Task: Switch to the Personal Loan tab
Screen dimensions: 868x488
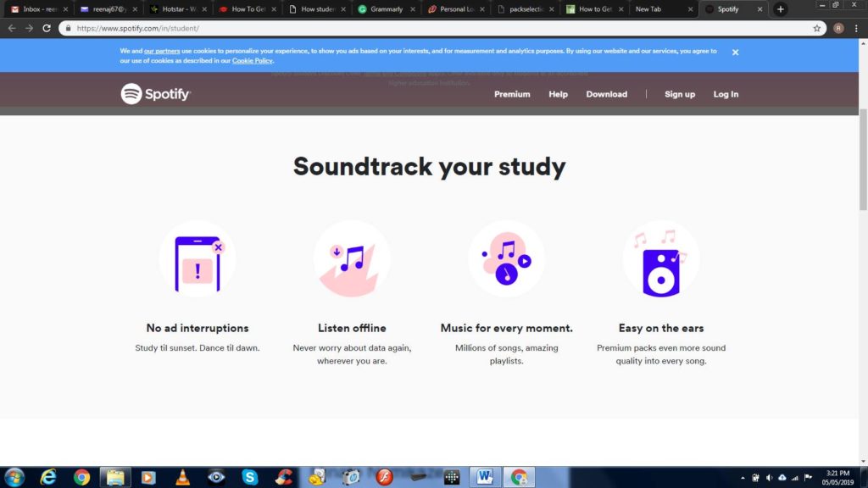Action: pyautogui.click(x=455, y=9)
